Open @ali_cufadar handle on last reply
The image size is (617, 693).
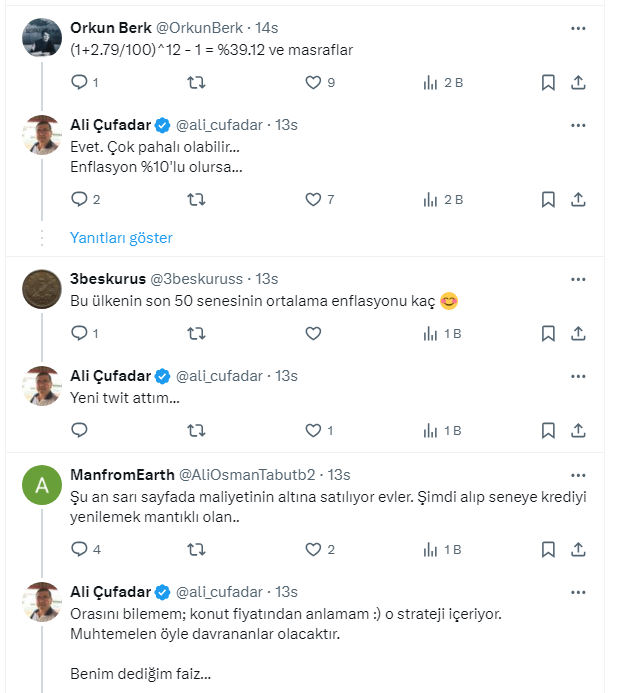(x=222, y=591)
